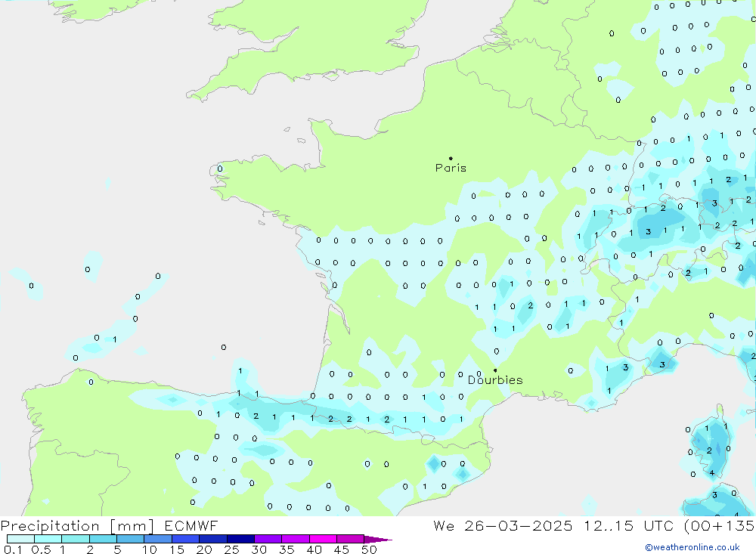
Task: Click the '0.1' legend scale label
Action: 13,549
